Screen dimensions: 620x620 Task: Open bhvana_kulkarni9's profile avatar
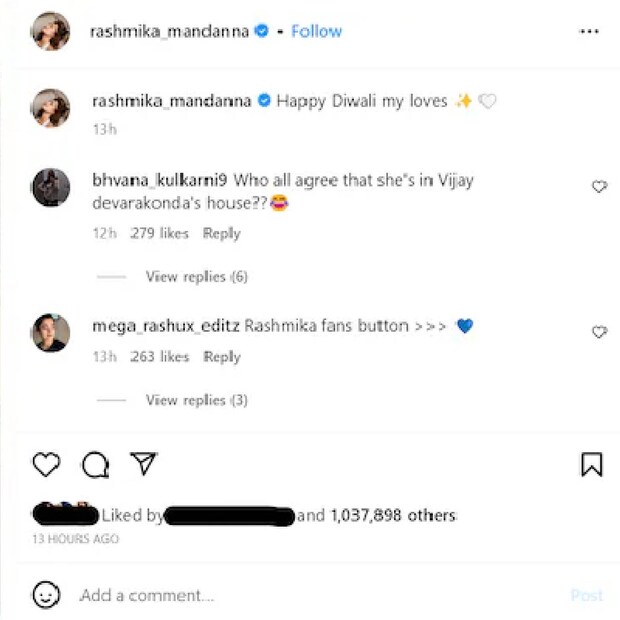[x=50, y=187]
